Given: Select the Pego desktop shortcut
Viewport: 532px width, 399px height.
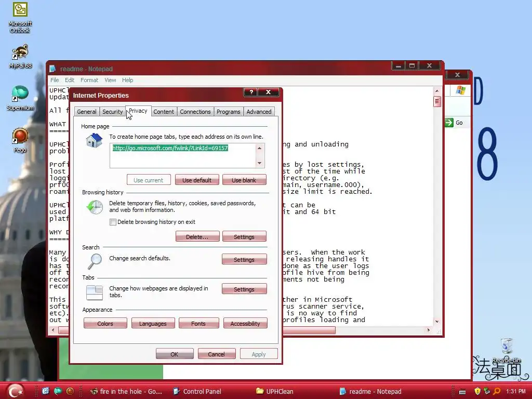Looking at the screenshot, I should [20, 140].
